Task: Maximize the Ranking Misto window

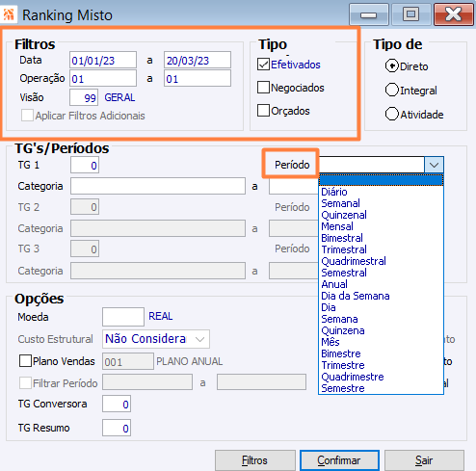Action: 411,14
